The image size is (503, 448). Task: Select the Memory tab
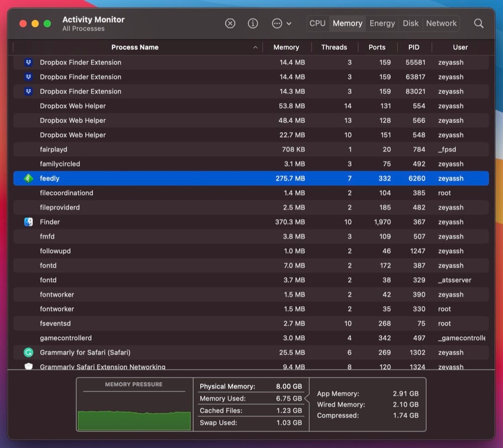tap(348, 24)
